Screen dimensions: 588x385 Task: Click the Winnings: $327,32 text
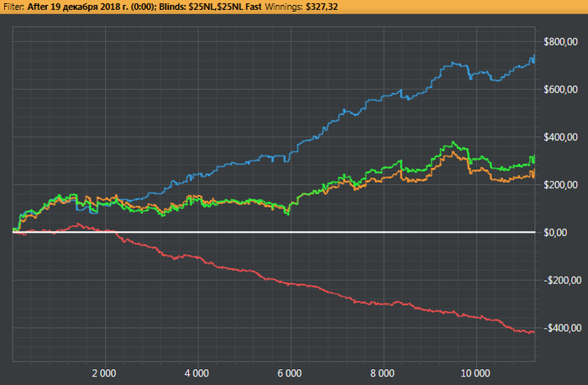coord(302,7)
